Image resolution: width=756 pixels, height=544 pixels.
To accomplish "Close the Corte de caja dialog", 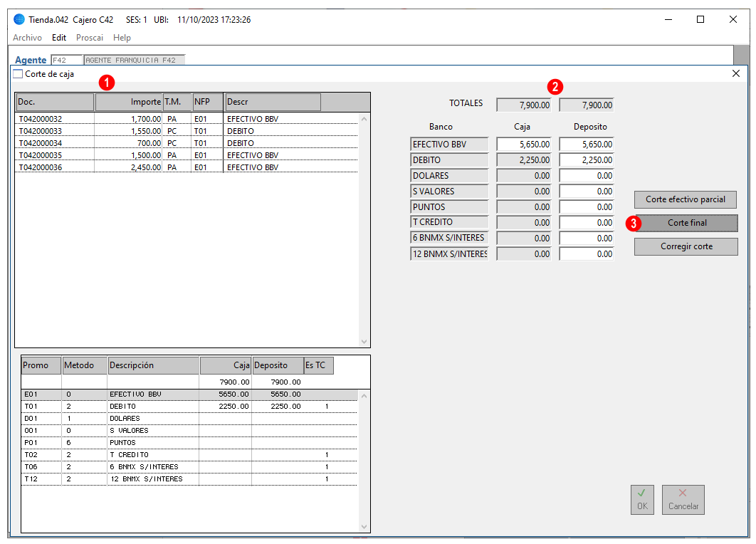I will point(736,73).
